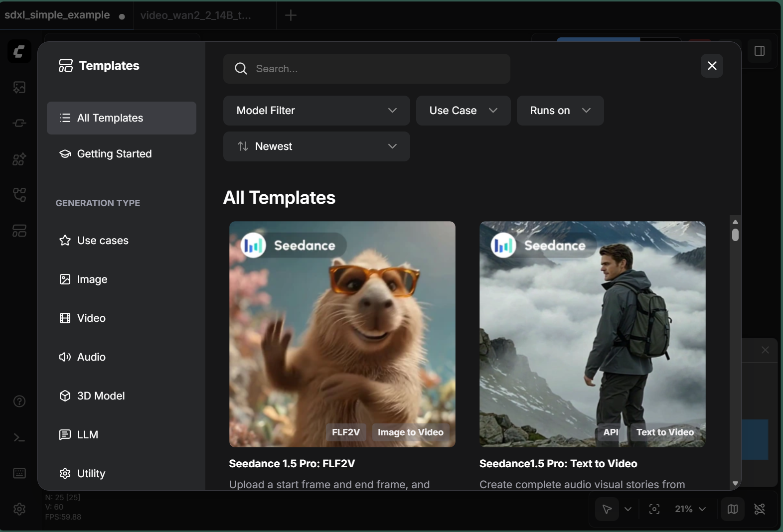The height and width of the screenshot is (532, 783).
Task: Expand the Runs on dropdown
Action: [560, 111]
